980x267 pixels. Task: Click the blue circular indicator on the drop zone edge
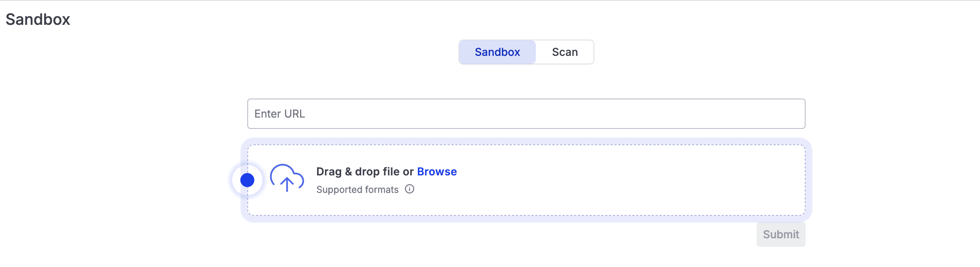(247, 180)
